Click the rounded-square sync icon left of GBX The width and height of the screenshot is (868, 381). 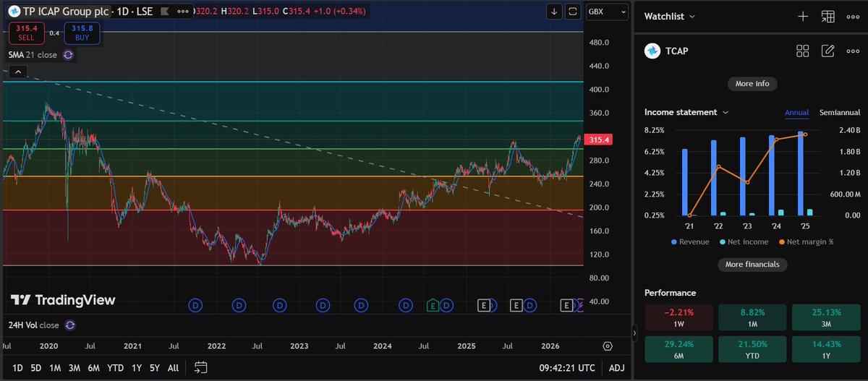pos(574,12)
